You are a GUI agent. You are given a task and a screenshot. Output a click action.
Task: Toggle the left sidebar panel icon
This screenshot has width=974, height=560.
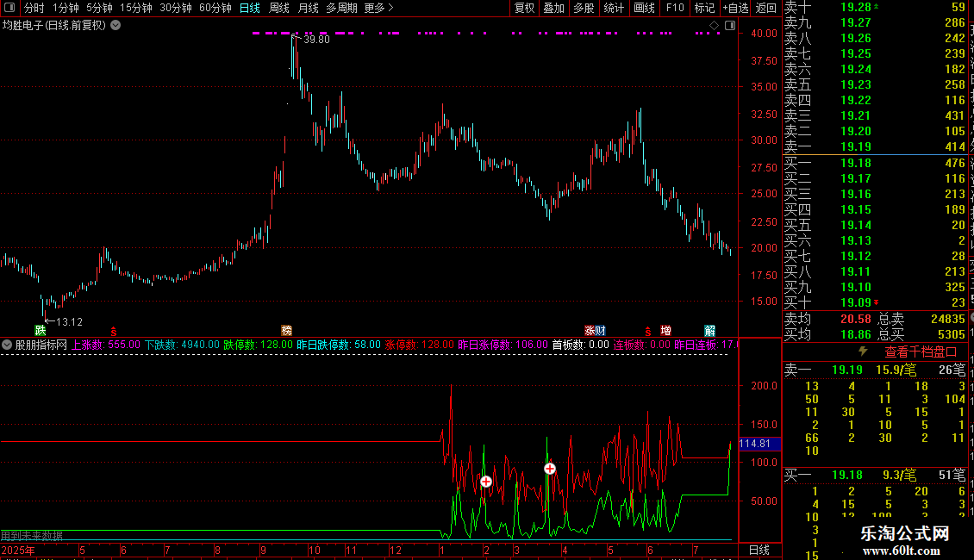click(9, 8)
